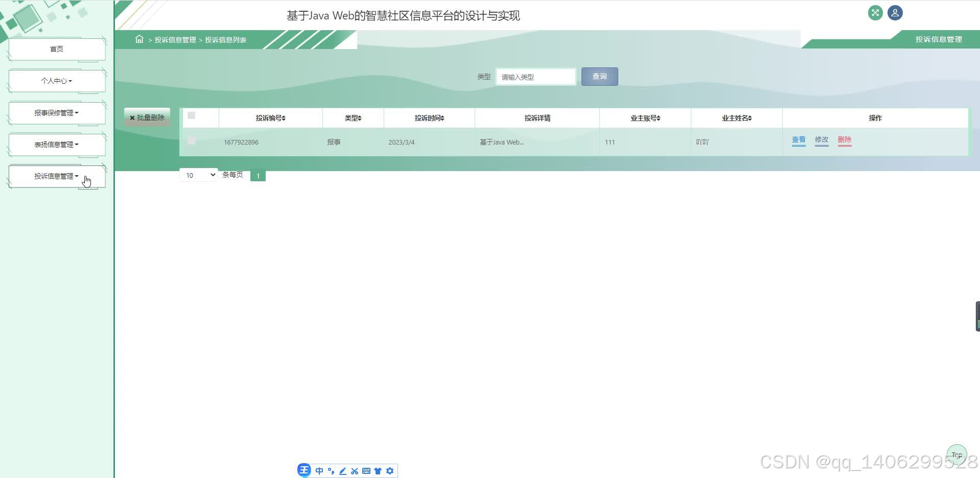Click the screenshot scissors icon in IME toolbar

(354, 470)
